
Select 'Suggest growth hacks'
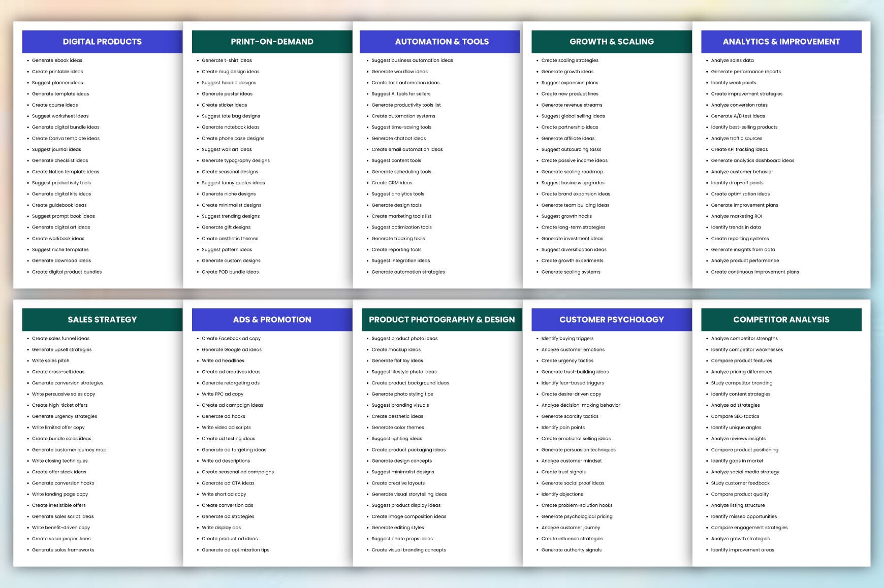point(566,216)
